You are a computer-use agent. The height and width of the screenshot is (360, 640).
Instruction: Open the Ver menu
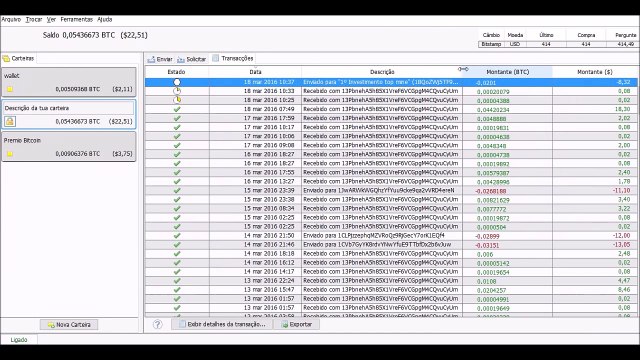[x=51, y=19]
